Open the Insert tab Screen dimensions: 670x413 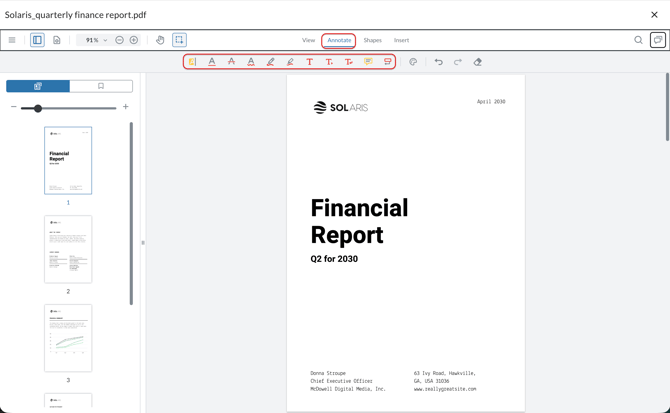tap(401, 40)
